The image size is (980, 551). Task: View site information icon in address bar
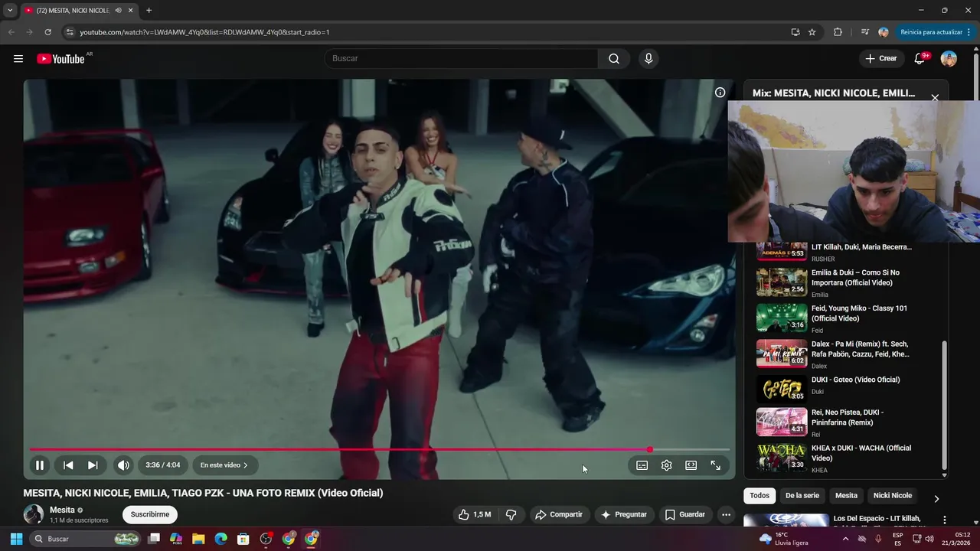coord(70,32)
